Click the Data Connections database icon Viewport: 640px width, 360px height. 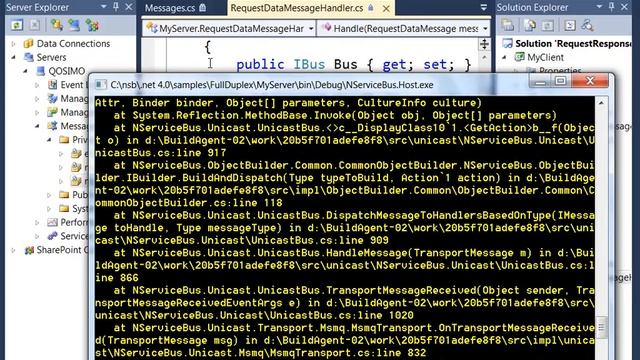pyautogui.click(x=28, y=43)
